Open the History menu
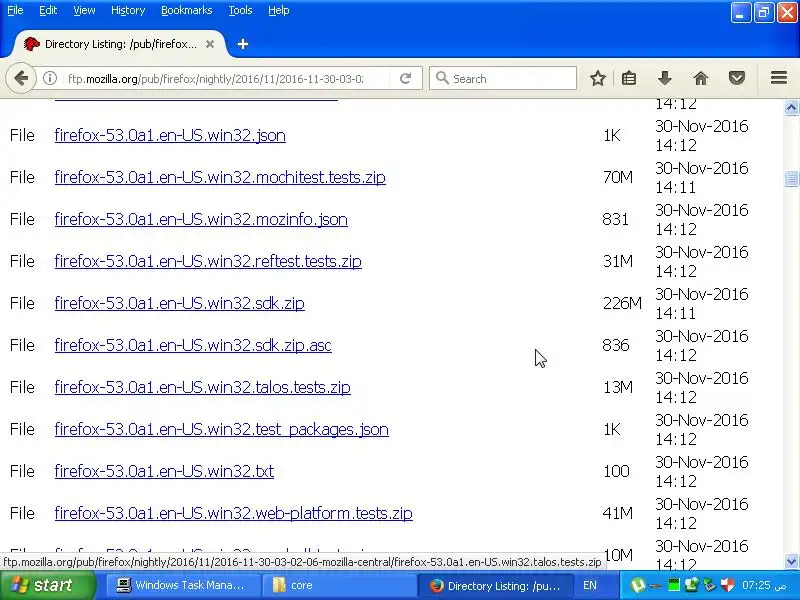This screenshot has width=800, height=600. [128, 10]
